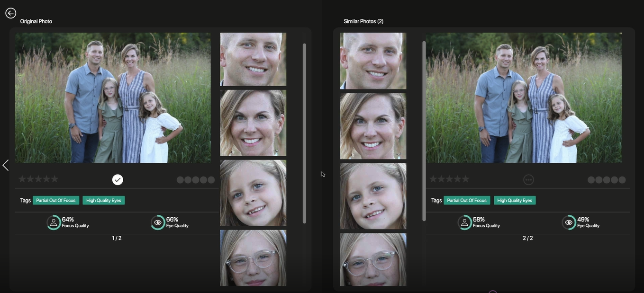Go back using the circled arrow icon
Screen dimensions: 644x293
coord(10,13)
